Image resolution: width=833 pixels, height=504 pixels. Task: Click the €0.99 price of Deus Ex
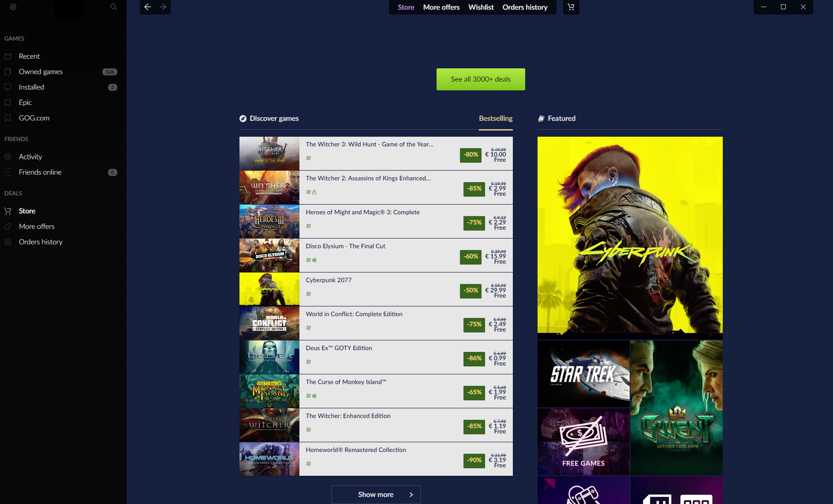pyautogui.click(x=497, y=358)
